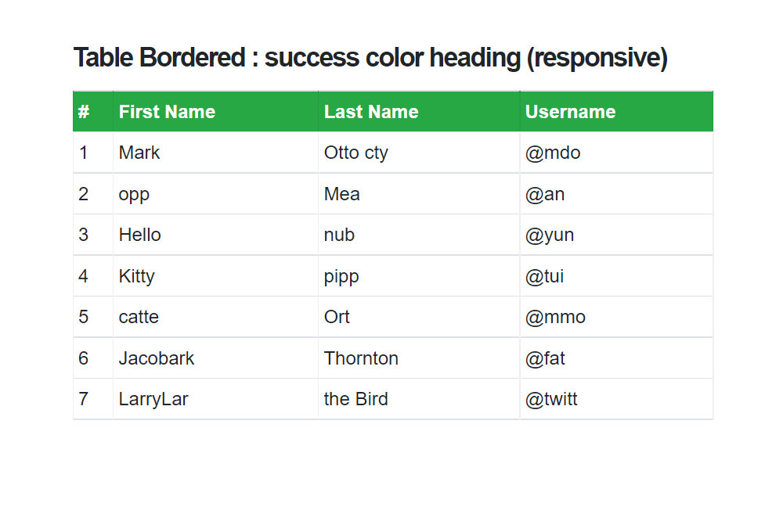Click the Last Name column header

418,111
